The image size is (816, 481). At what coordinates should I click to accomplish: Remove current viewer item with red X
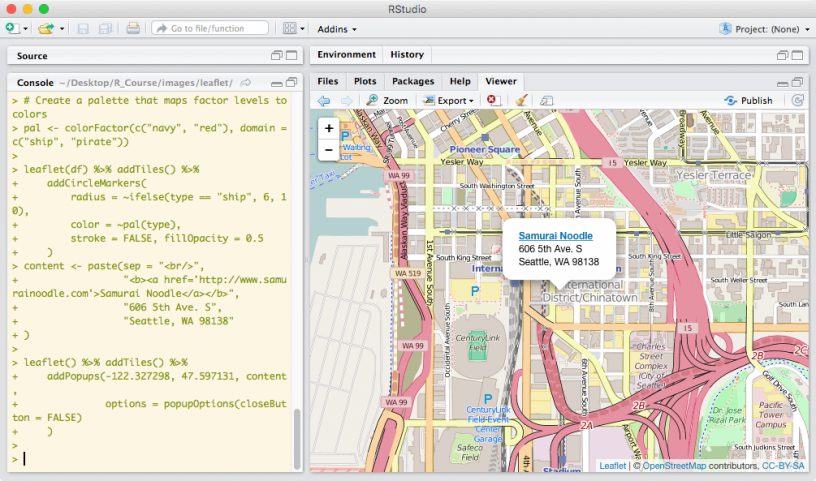coord(492,100)
